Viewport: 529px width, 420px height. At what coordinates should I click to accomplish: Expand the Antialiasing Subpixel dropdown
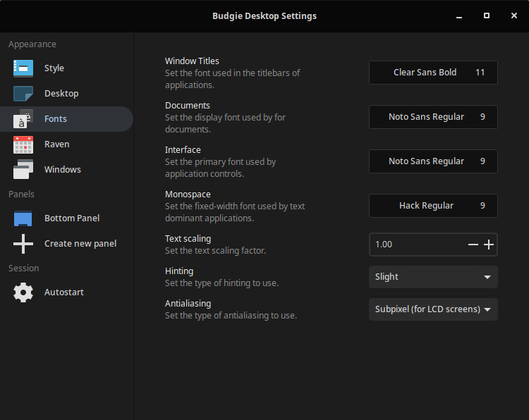[432, 309]
